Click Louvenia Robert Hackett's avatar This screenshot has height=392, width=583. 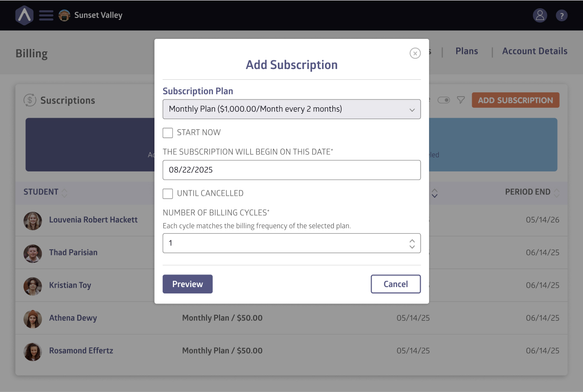tap(33, 220)
